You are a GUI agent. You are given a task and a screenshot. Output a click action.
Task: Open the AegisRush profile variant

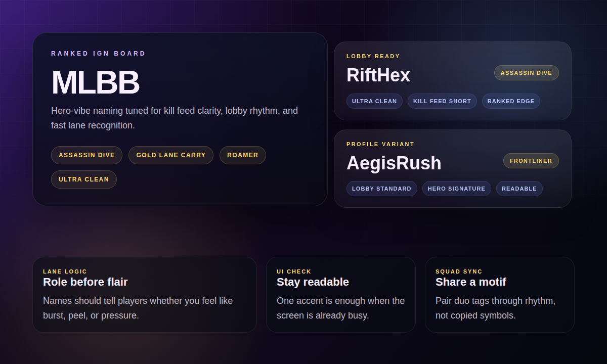point(394,163)
